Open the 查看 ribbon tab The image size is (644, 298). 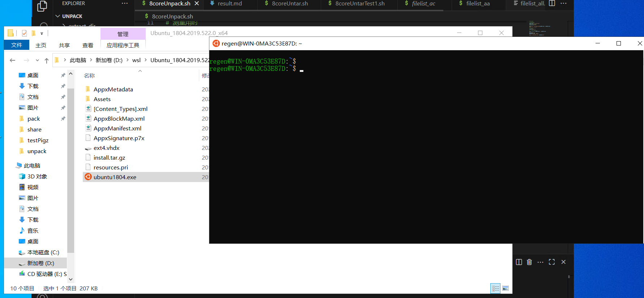[x=88, y=45]
